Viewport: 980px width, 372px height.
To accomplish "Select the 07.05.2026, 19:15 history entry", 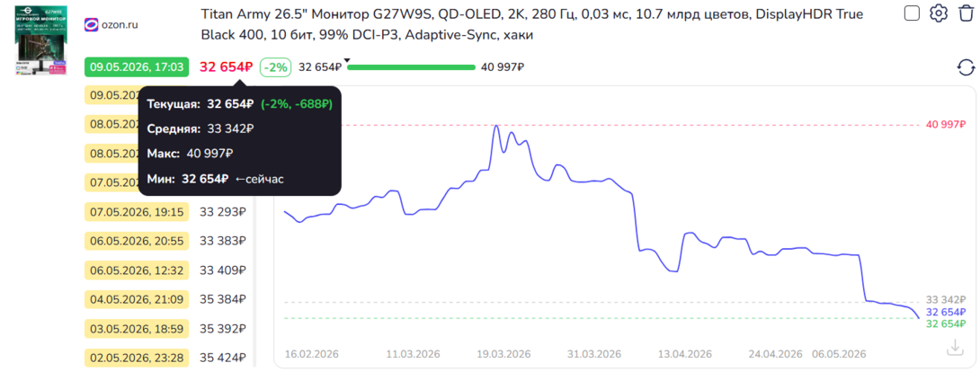I will 137,212.
